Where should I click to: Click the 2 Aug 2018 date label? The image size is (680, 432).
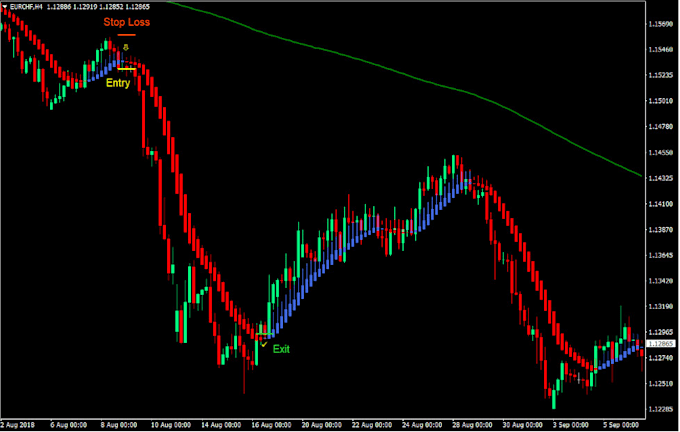point(18,425)
